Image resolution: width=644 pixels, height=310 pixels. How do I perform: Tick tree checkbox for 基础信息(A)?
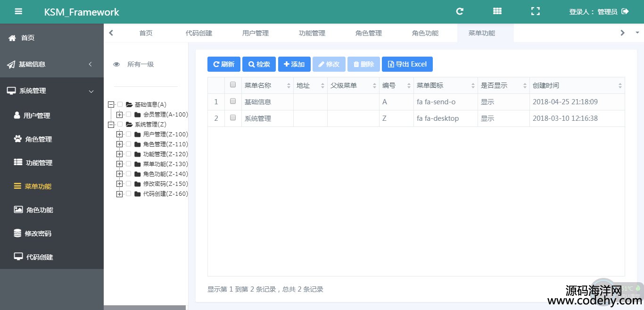tap(120, 105)
